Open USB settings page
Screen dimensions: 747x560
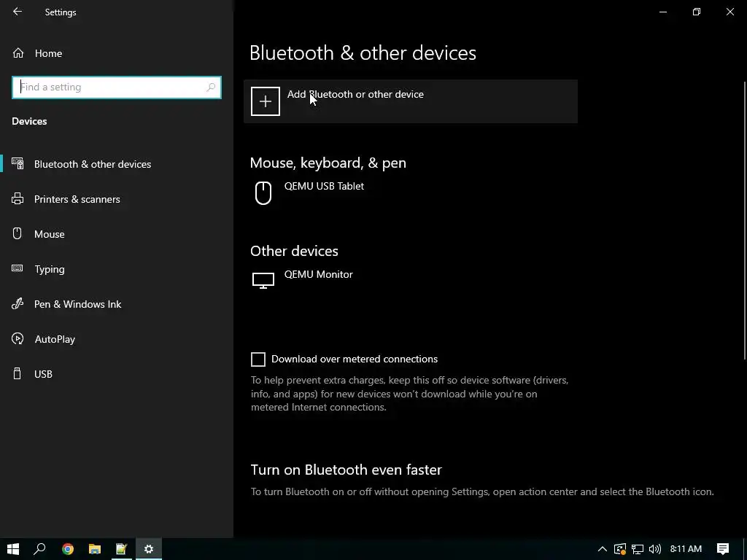click(117, 374)
